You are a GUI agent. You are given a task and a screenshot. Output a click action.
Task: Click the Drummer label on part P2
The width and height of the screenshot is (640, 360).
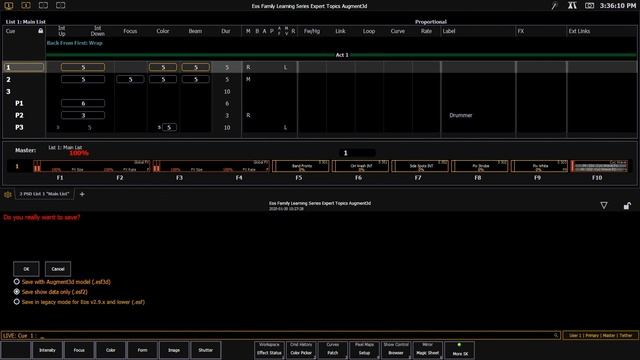point(461,116)
